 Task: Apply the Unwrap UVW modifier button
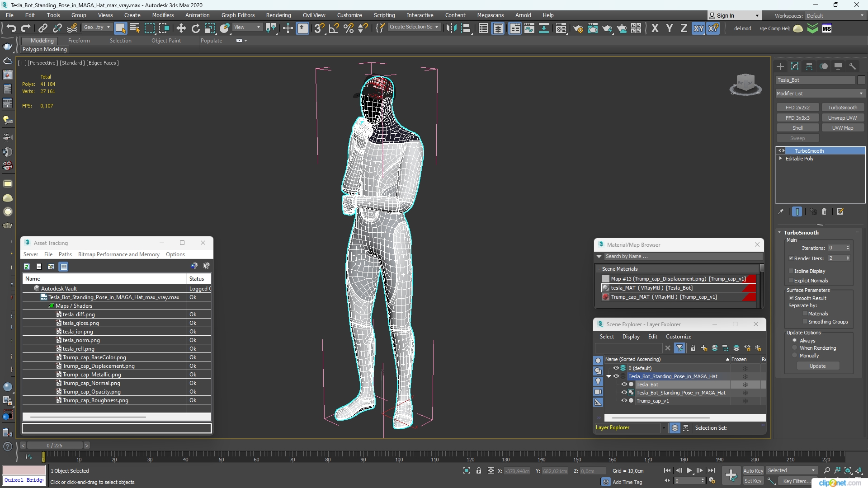pos(842,118)
